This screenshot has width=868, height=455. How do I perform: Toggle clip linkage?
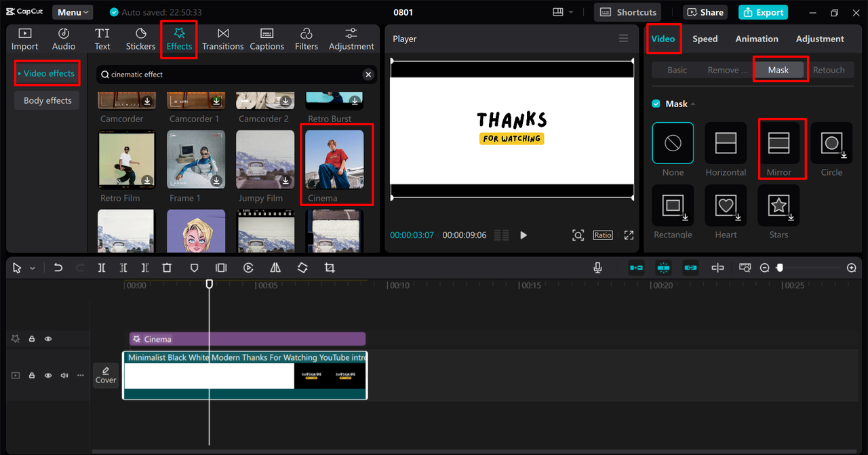point(690,268)
